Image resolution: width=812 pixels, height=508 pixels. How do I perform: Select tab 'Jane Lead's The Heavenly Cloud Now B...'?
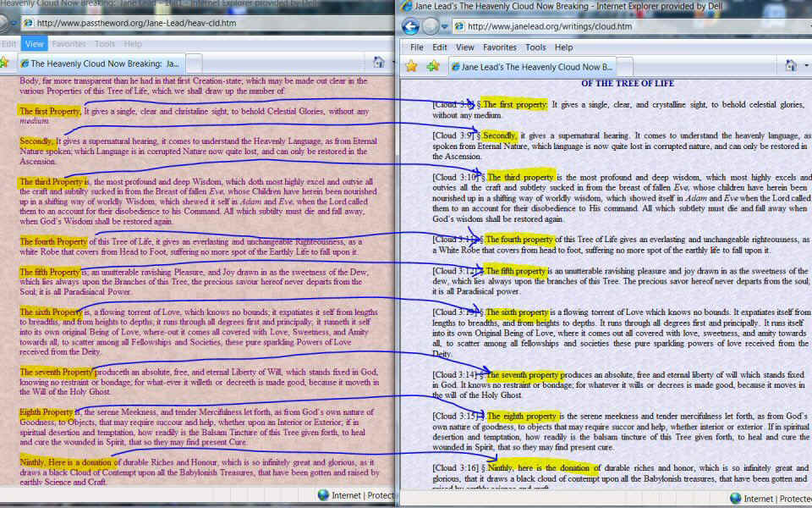pyautogui.click(x=533, y=67)
